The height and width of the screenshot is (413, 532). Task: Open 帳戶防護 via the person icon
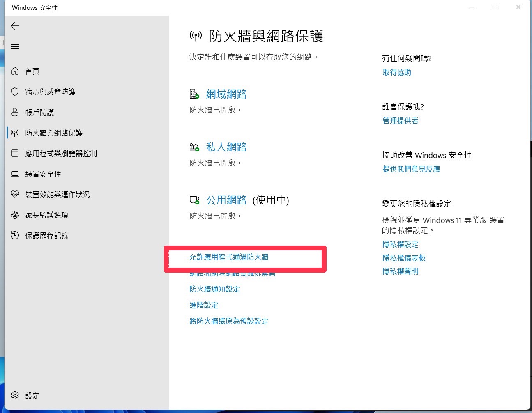(15, 112)
